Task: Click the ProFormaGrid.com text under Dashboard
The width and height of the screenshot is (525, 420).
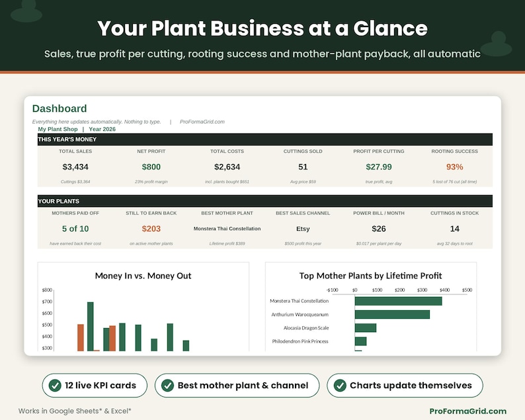Action: tap(202, 122)
